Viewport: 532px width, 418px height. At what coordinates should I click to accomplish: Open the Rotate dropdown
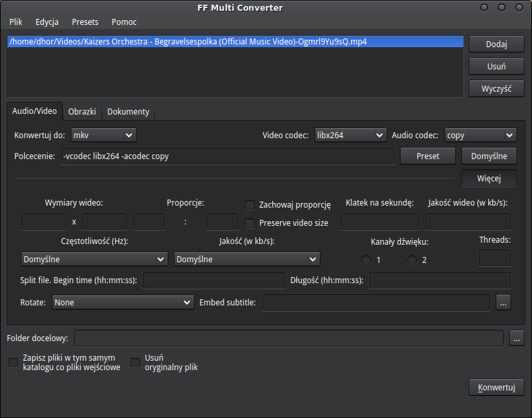123,302
